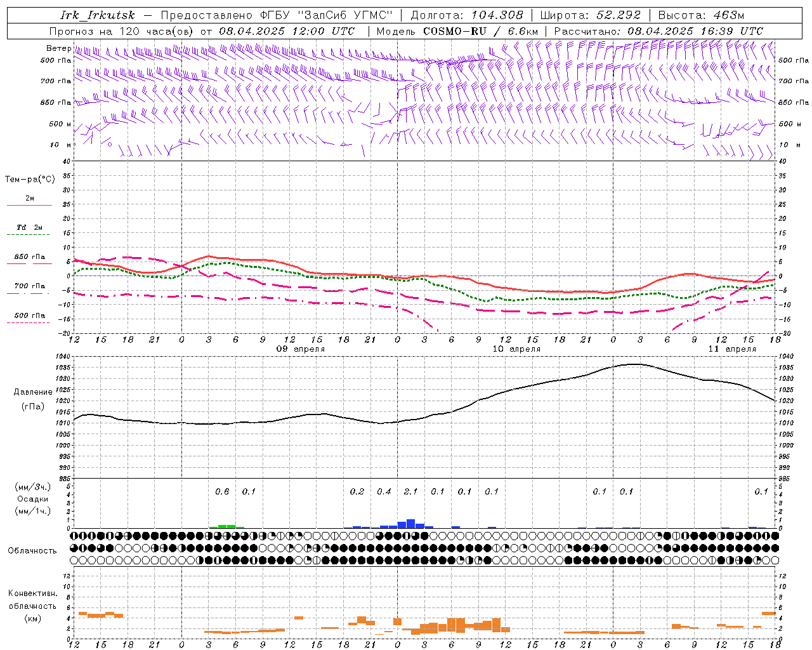Select the 'Предоставлено ФГБУ ЗапСиб УГМС' provider text
Image resolution: width=812 pixels, height=650 pixels.
[x=277, y=15]
